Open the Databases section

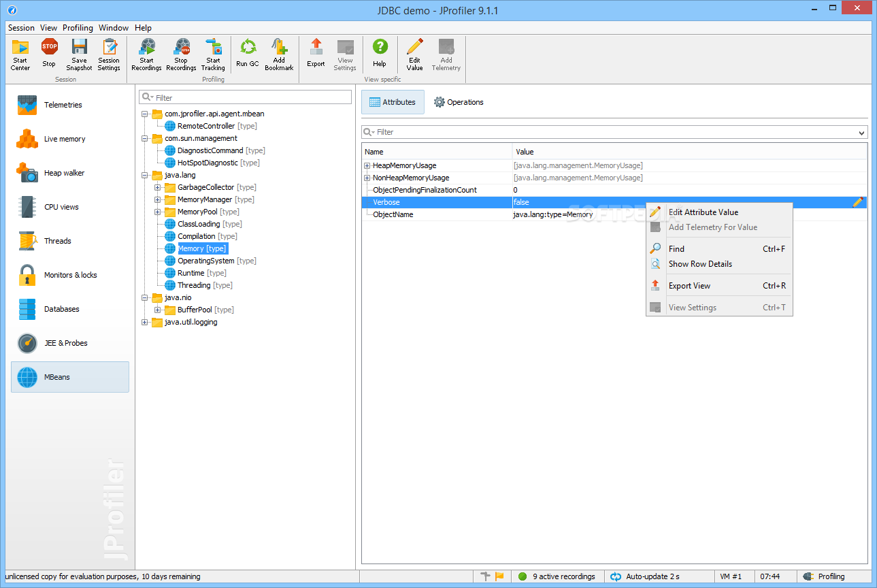[x=70, y=309]
